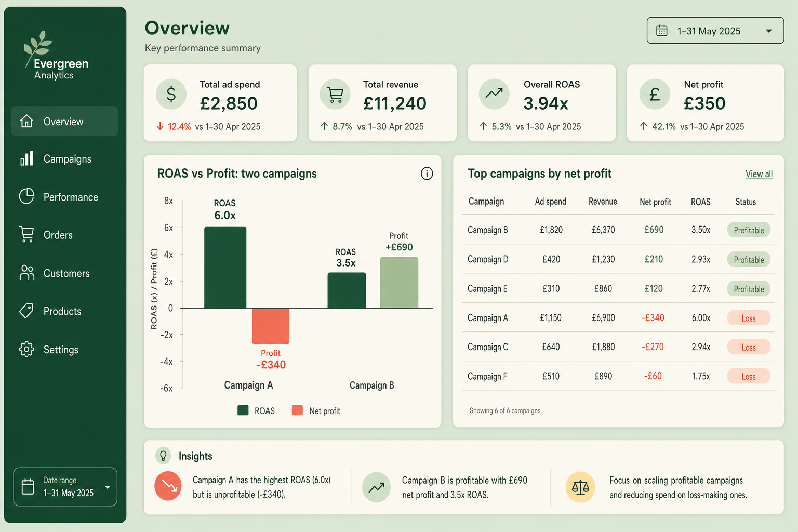Click Campaign B's light green profit bar
The height and width of the screenshot is (532, 798).
pyautogui.click(x=399, y=283)
